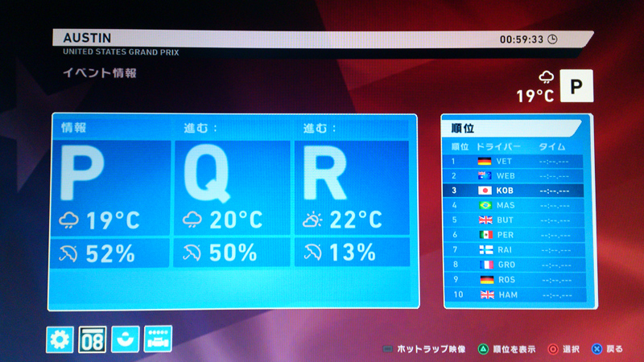Screen dimensions: 644x362
Task: Open the calendar 08 icon
Action: click(93, 339)
